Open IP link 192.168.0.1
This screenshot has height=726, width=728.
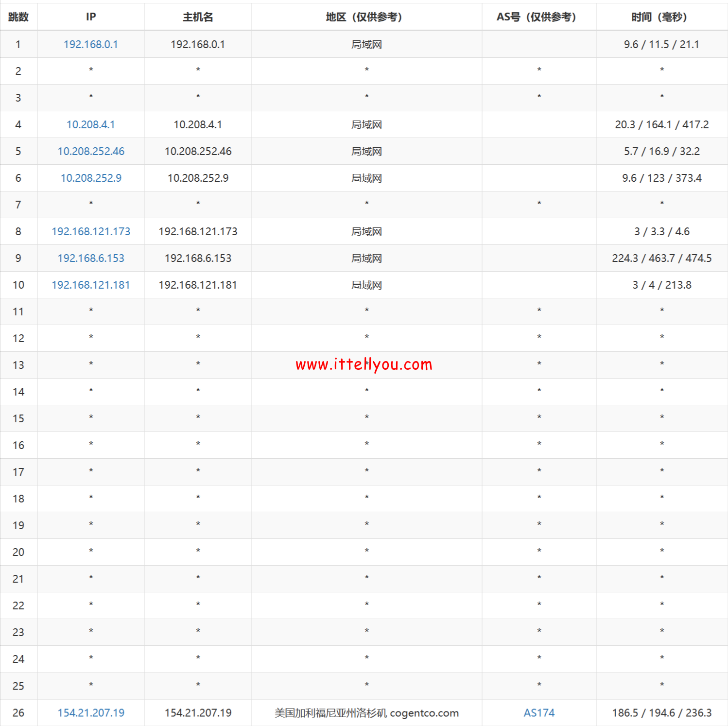point(91,44)
